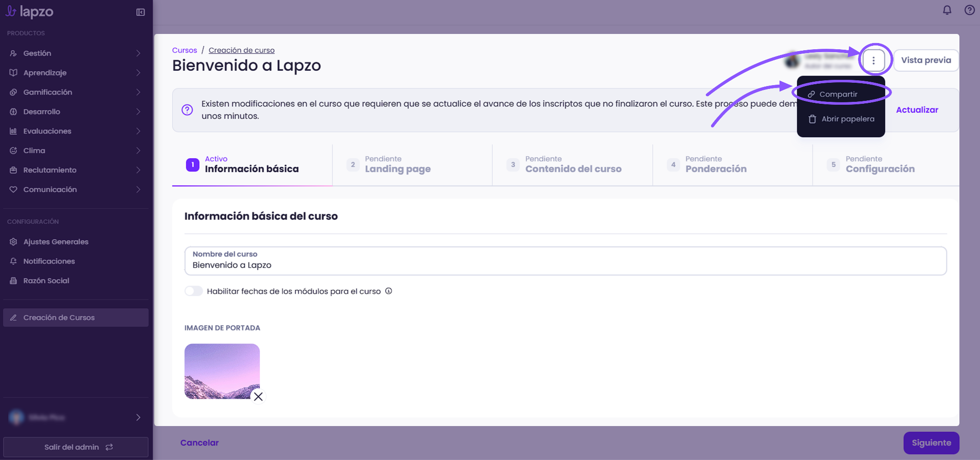The width and height of the screenshot is (980, 460).
Task: Expand the Aprendizaje menu chevron
Action: point(138,73)
